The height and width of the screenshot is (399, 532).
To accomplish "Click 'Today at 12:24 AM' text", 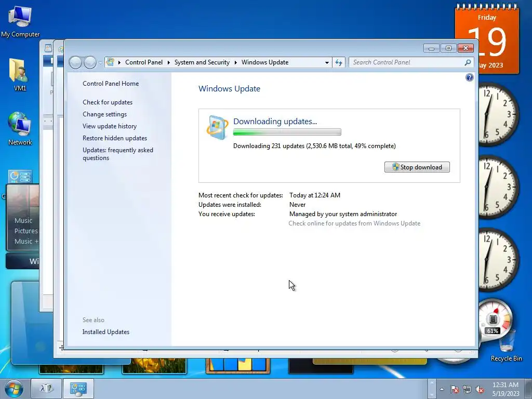I will click(x=315, y=195).
